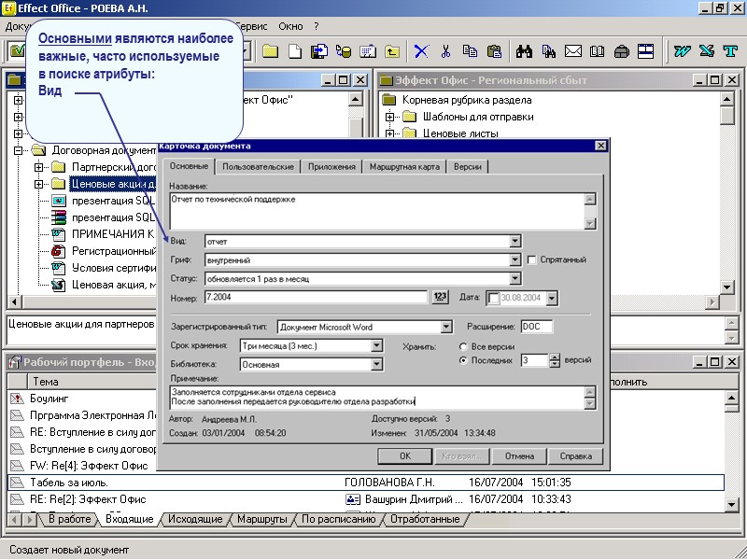This screenshot has width=747, height=560.
Task: Open the Статус dropdown
Action: [515, 278]
